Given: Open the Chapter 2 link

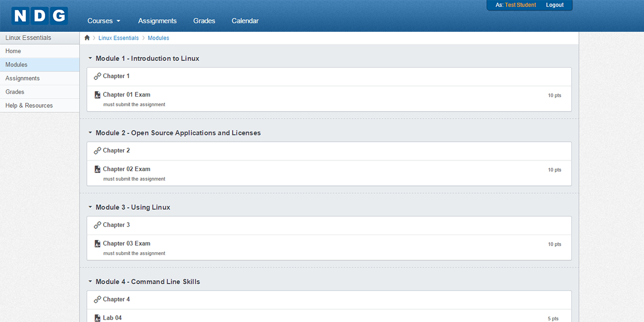Looking at the screenshot, I should [116, 151].
